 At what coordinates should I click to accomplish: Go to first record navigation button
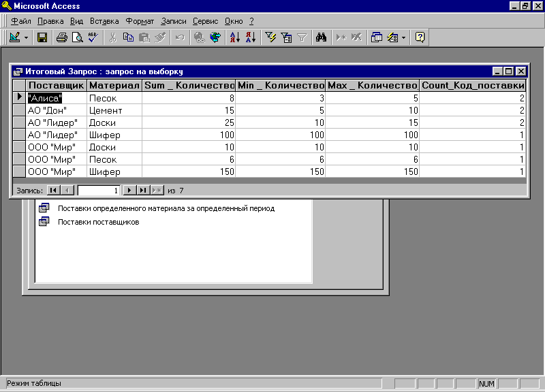53,191
